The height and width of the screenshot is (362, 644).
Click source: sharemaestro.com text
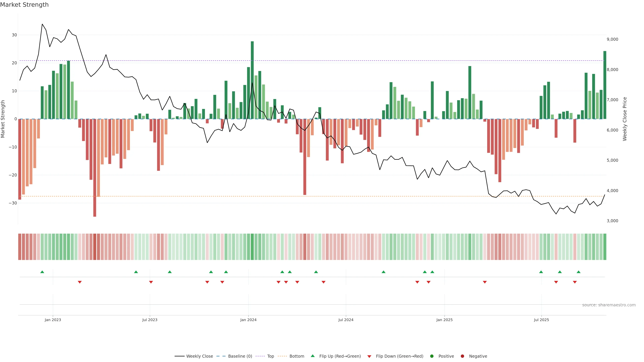click(609, 305)
